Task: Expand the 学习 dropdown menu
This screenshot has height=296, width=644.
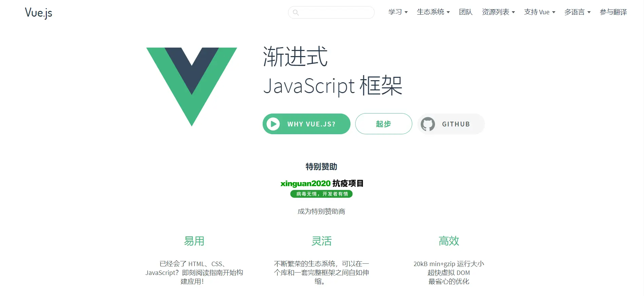Action: pos(398,12)
